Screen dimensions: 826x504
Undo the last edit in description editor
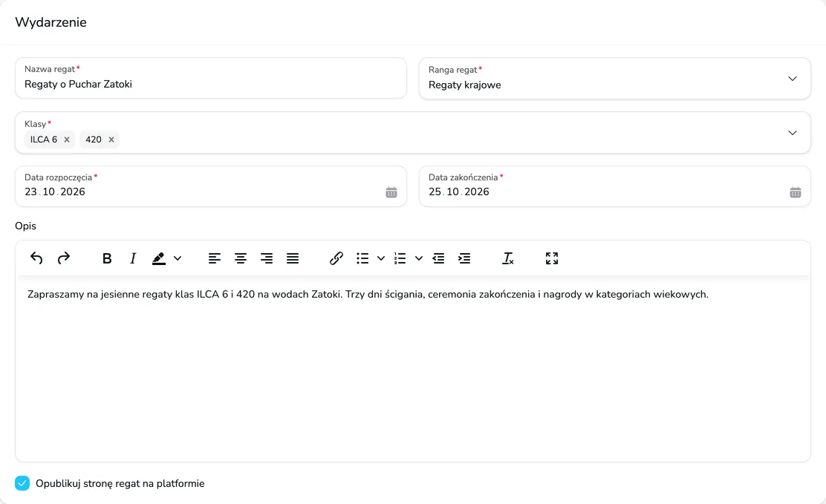36,258
